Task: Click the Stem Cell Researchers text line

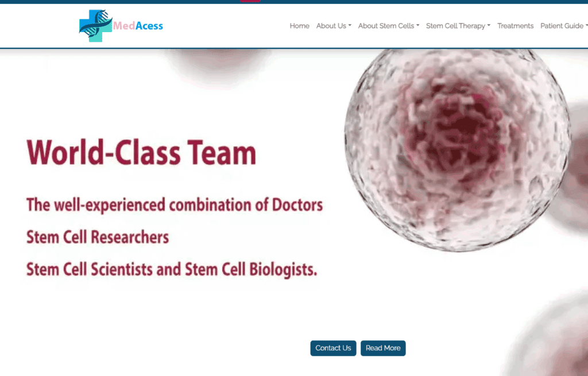Action: pyautogui.click(x=98, y=237)
